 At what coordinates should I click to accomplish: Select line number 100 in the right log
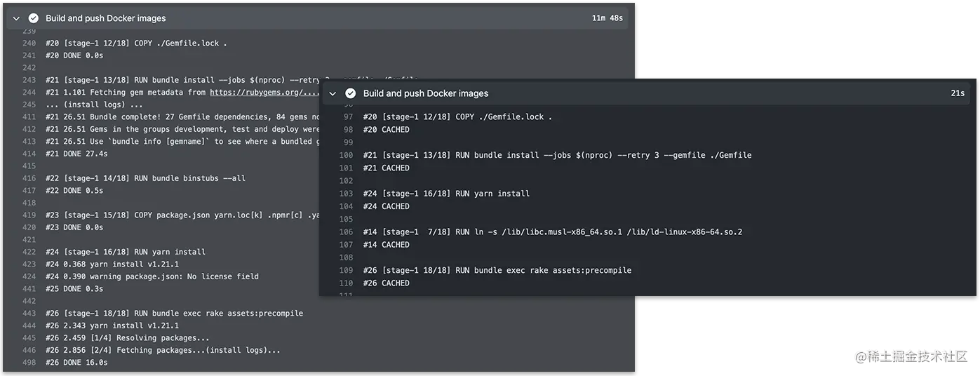coord(347,155)
